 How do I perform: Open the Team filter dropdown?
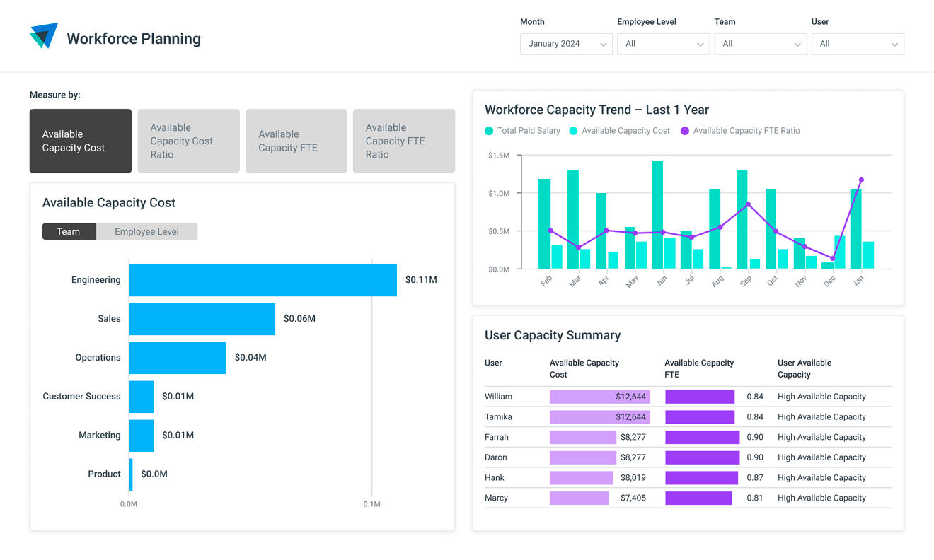(x=761, y=43)
